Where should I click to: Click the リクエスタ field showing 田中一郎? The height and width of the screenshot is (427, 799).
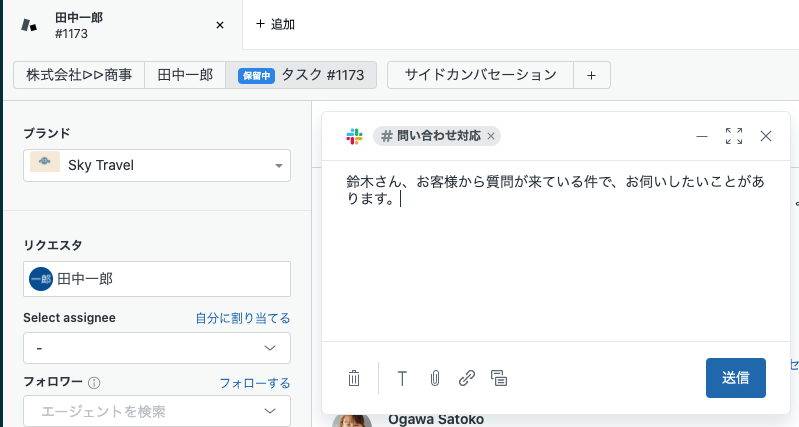(x=157, y=279)
